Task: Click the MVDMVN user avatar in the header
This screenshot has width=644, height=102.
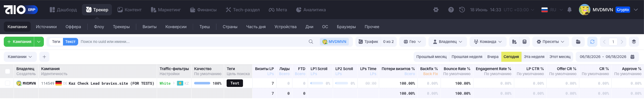Action: tap(585, 10)
